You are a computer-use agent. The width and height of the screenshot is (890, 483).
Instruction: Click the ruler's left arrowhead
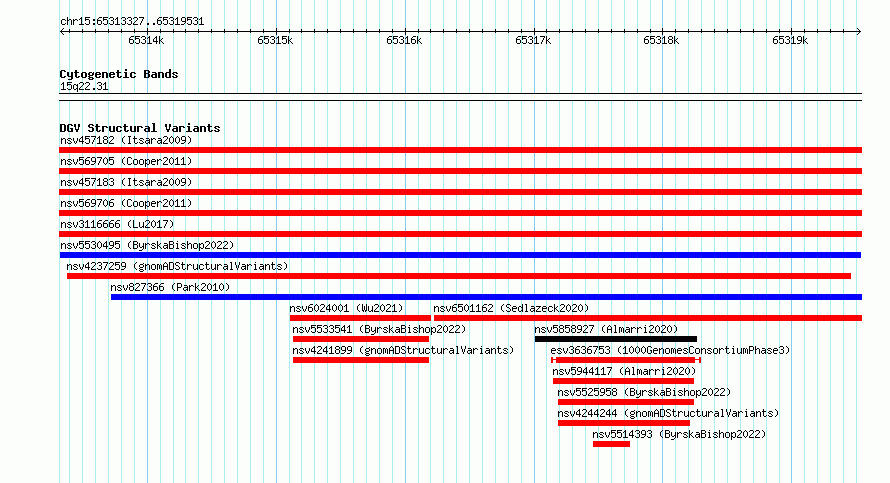coord(62,32)
